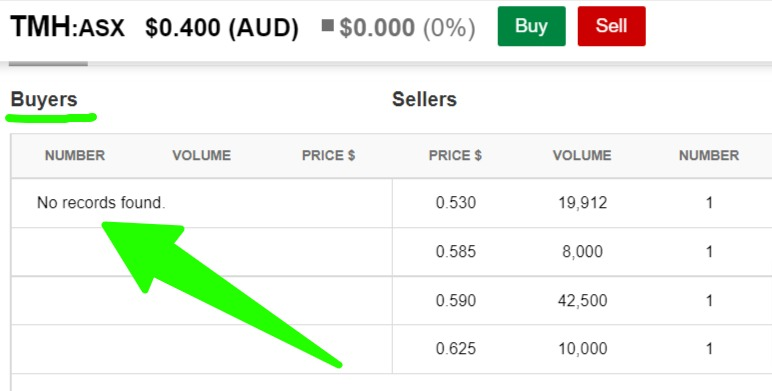Select the Buyers section heading
Viewport: 772px width, 391px height.
tap(44, 99)
